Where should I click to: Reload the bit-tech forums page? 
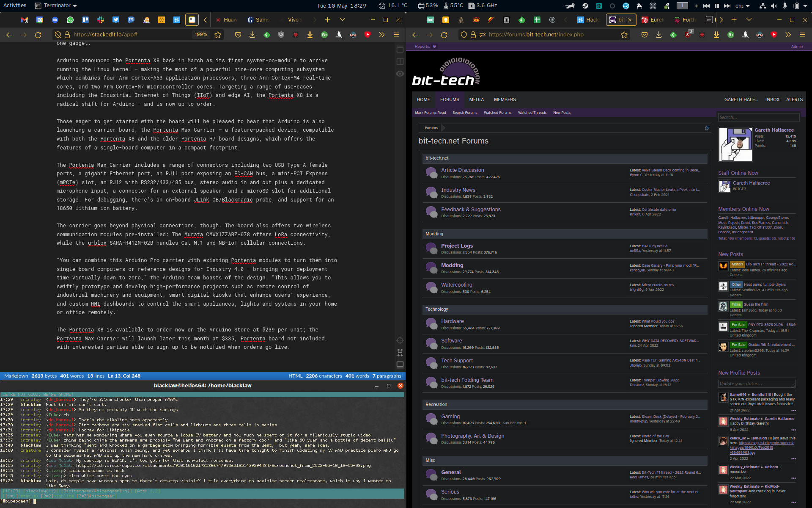(x=444, y=35)
